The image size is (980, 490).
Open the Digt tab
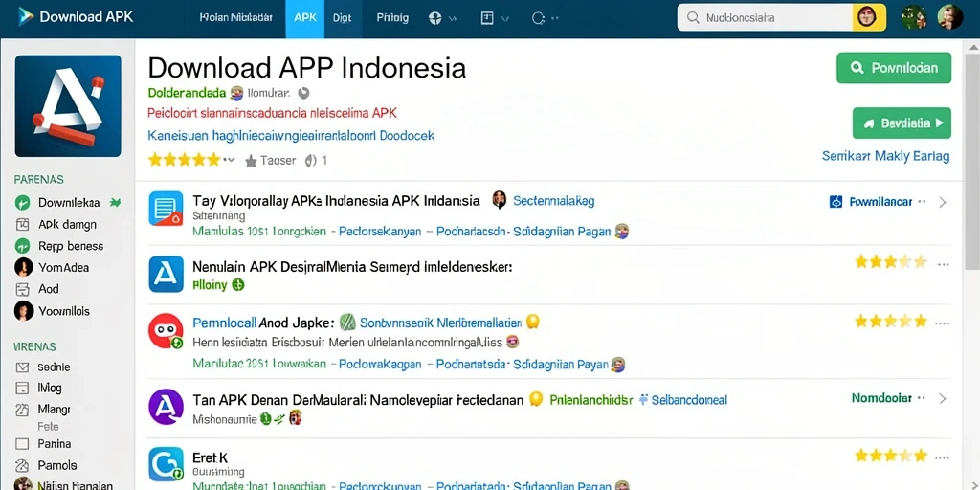[342, 17]
